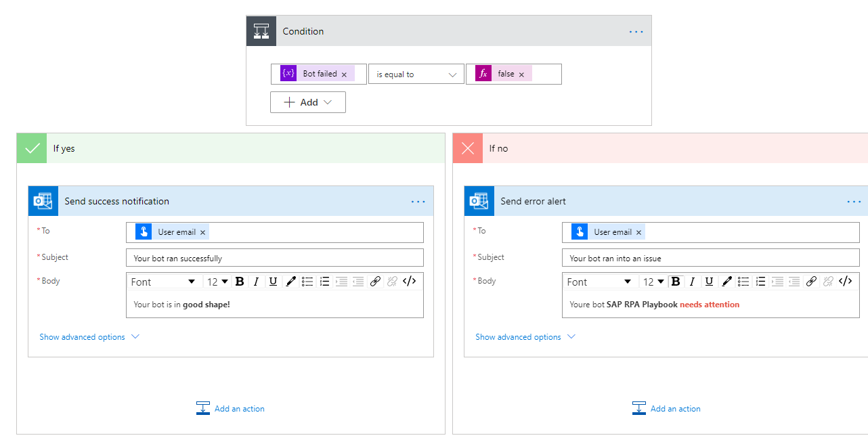868x442 pixels.
Task: Click the If no branch header
Action: click(660, 148)
